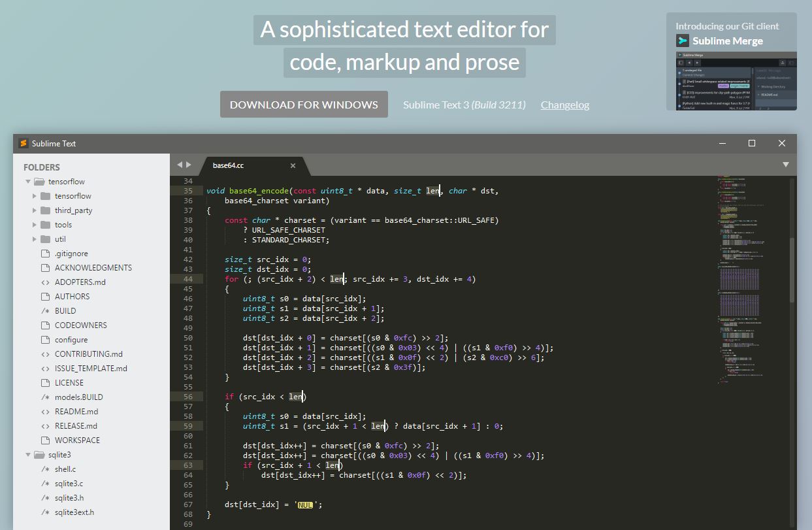Screen dimensions: 812x530
Task: Click the DOWNLOAD FOR WINDOWS button
Action: coord(304,104)
